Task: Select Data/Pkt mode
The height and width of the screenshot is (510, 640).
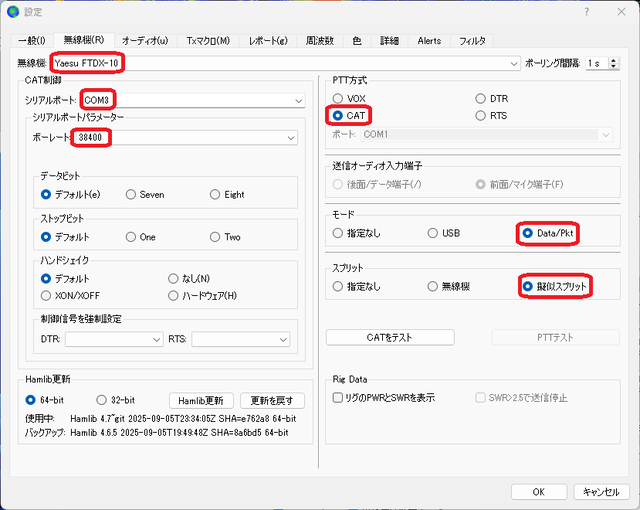Action: pos(548,233)
